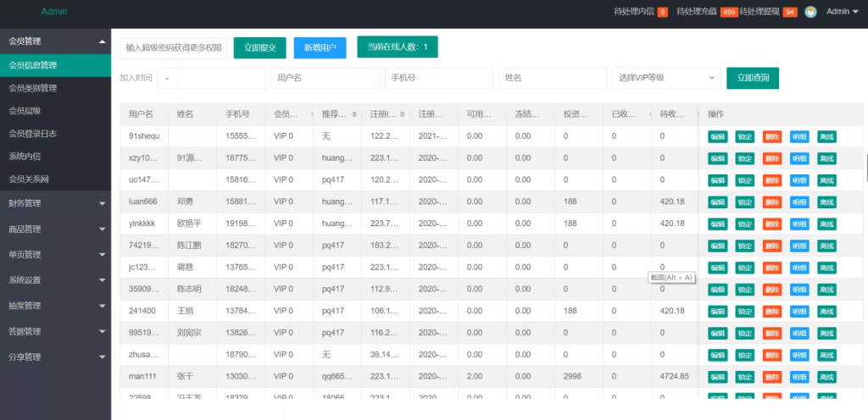This screenshot has height=420, width=868.
Task: Focus the 用户名 search field
Action: point(325,79)
